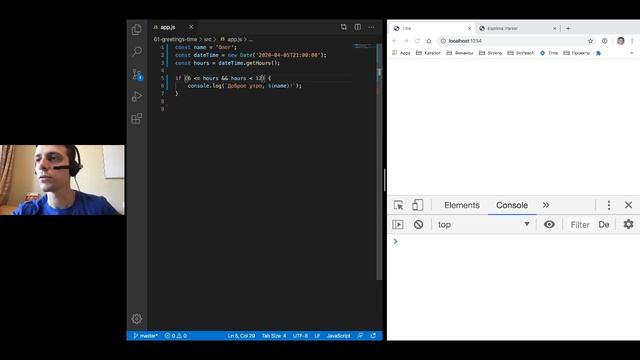Open a new Chrome tab
This screenshot has width=640, height=360.
(568, 28)
